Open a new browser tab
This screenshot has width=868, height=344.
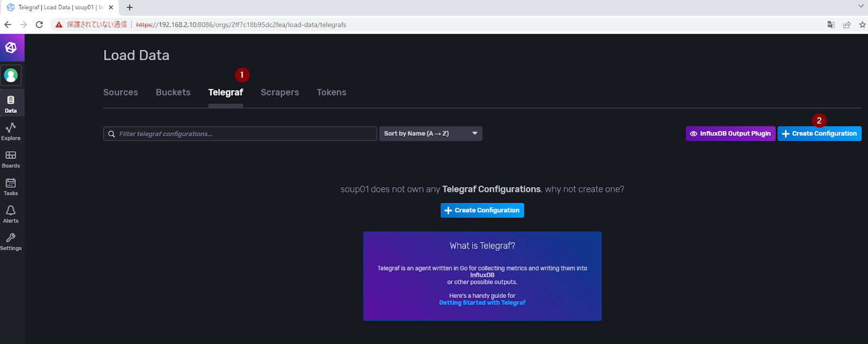130,8
